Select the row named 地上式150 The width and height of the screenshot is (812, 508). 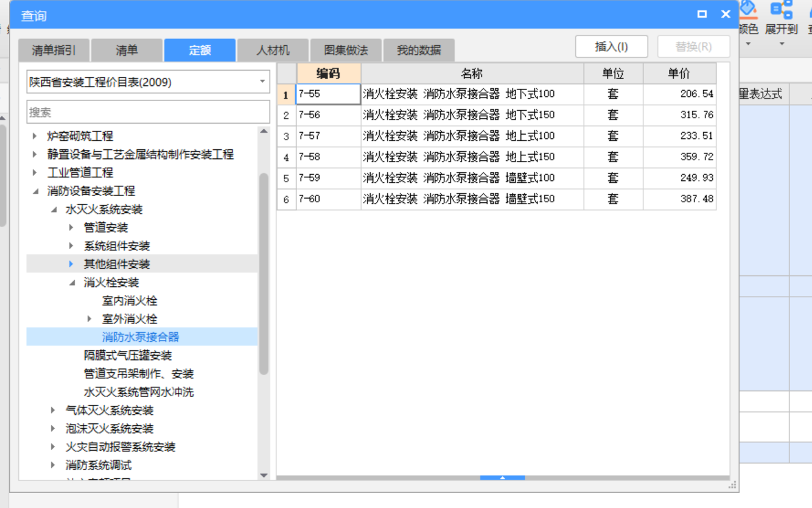click(472, 157)
